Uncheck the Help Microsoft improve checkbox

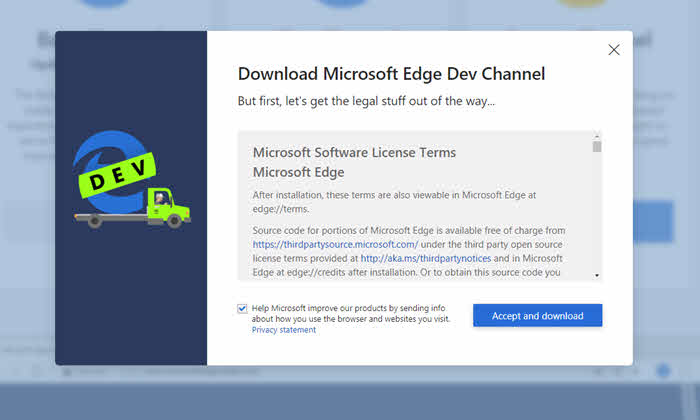click(x=242, y=308)
